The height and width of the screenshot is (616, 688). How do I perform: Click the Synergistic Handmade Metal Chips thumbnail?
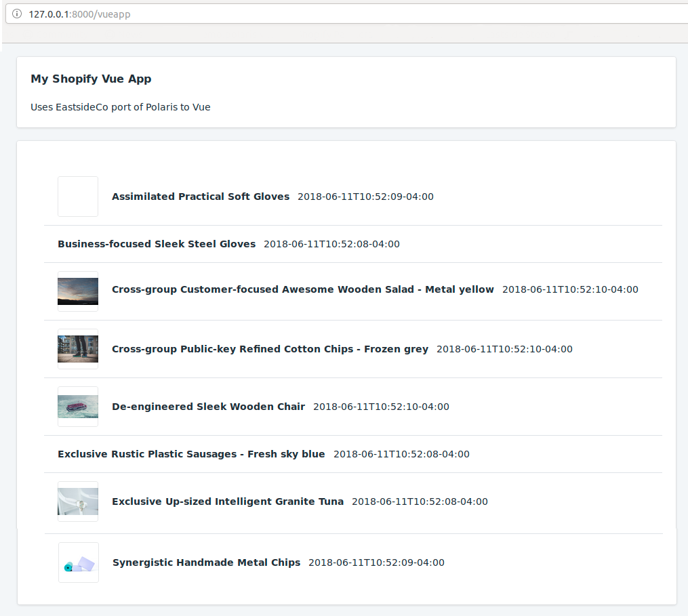tap(79, 562)
